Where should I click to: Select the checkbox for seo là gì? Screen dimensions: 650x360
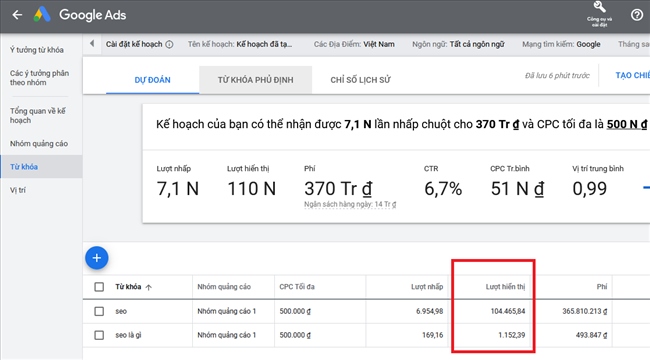coord(99,335)
